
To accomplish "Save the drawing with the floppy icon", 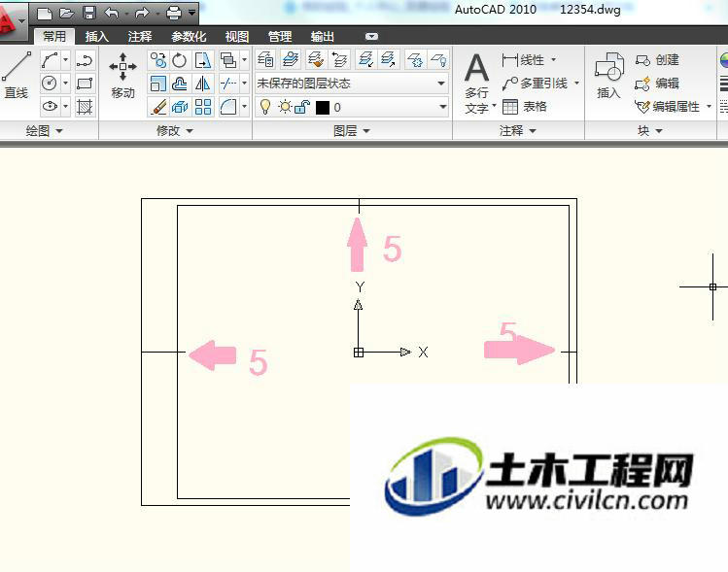I will [x=89, y=13].
